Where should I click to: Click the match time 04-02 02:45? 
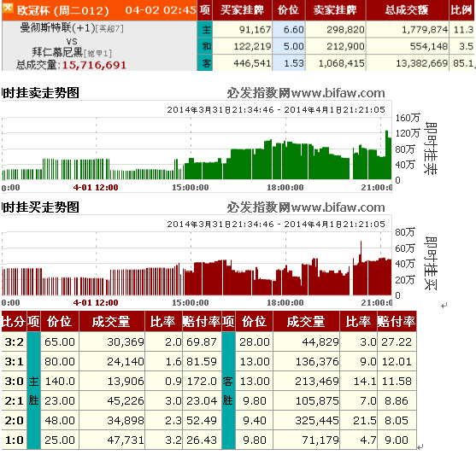[161, 10]
